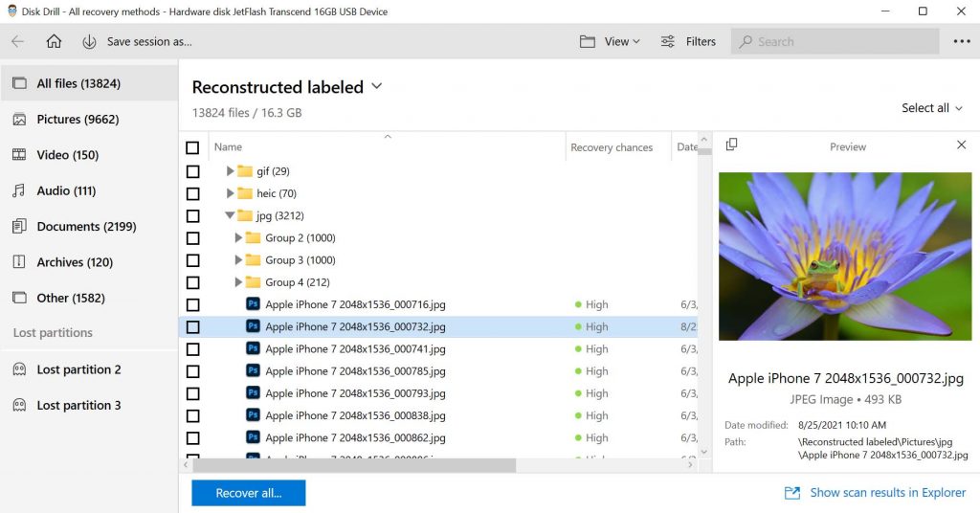This screenshot has width=980, height=513.
Task: Toggle the select-all checkbox in header
Action: [192, 147]
